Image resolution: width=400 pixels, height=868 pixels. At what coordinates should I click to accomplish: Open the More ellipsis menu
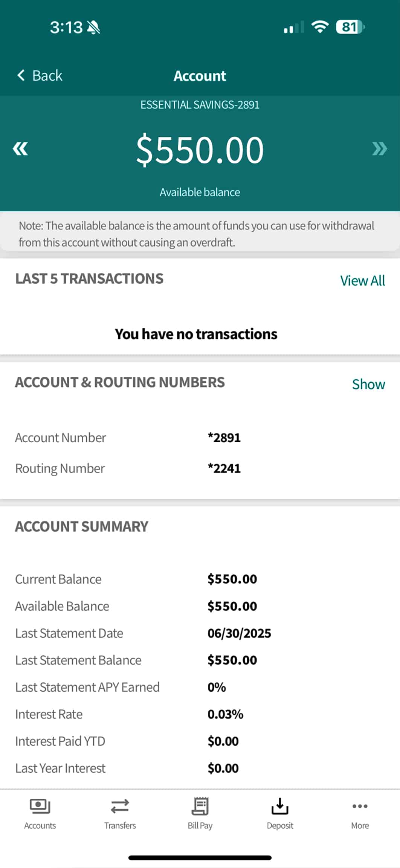360,806
